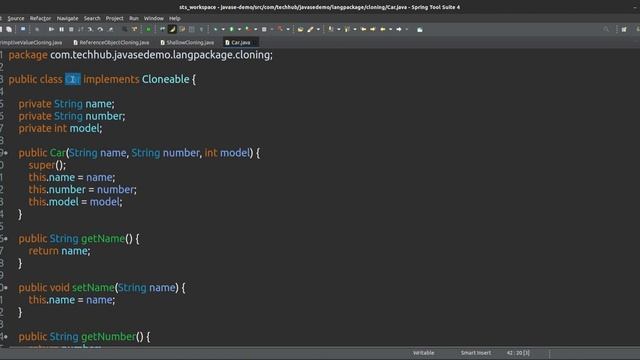The height and width of the screenshot is (360, 640).
Task: Click the Drop to Frame icon
Action: [125, 29]
